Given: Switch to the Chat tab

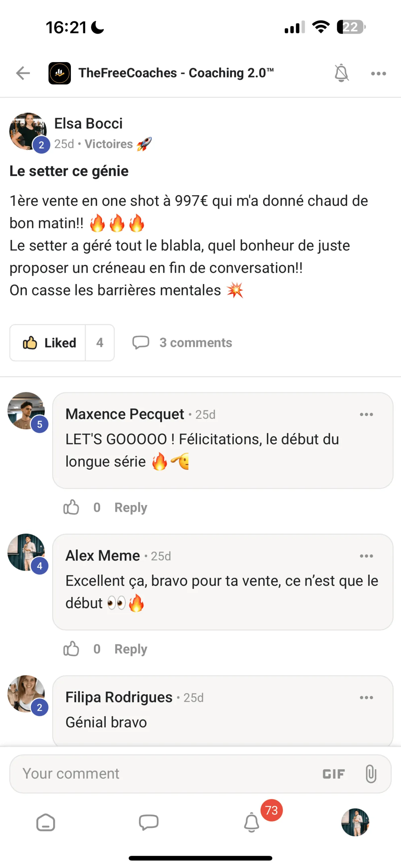Looking at the screenshot, I should [x=148, y=823].
